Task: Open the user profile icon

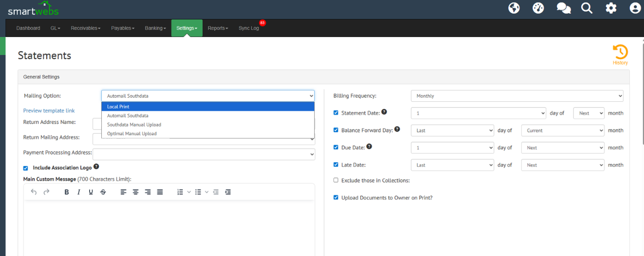Action: pos(635,8)
